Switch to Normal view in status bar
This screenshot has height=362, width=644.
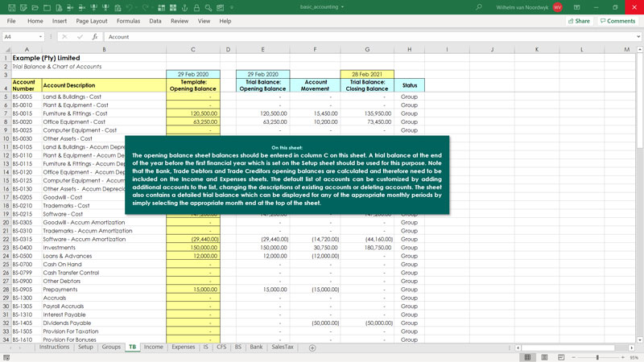click(x=528, y=357)
